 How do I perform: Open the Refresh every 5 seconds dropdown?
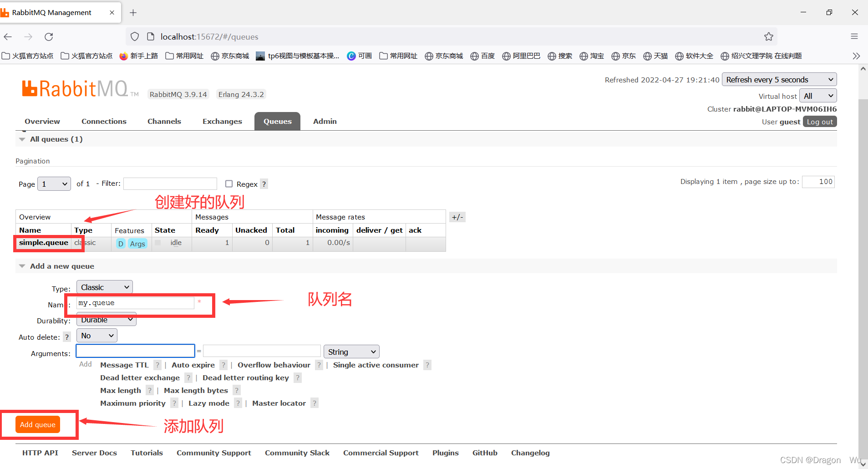tap(779, 79)
